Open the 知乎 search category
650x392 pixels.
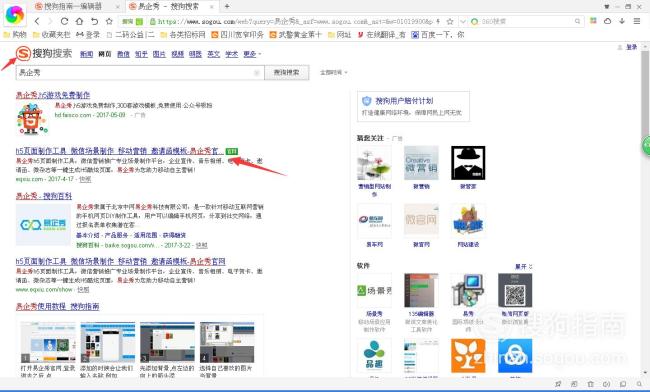point(141,54)
